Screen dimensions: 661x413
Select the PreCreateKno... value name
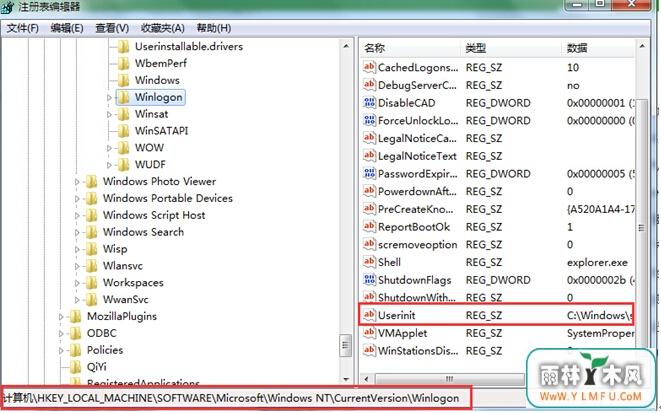[x=415, y=209]
